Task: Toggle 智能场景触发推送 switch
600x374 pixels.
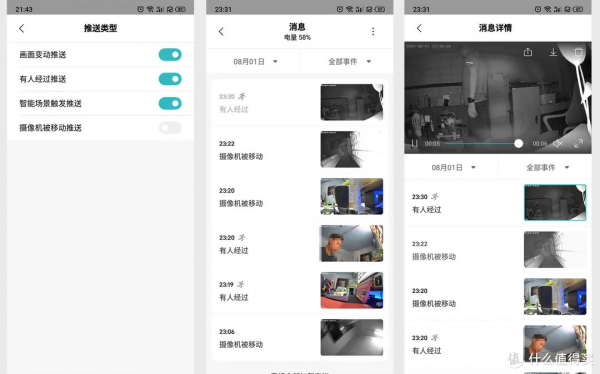Action: point(170,103)
